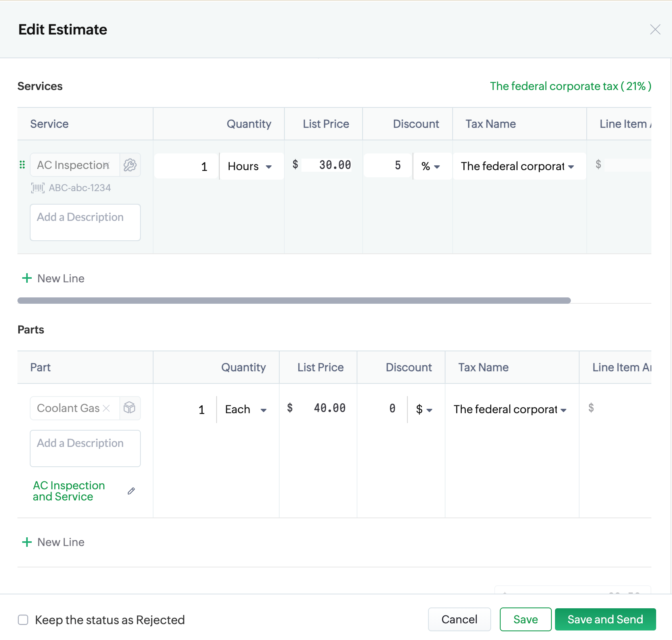Click the plus icon for New Line under Services
Image resolution: width=672 pixels, height=640 pixels.
[x=27, y=278]
